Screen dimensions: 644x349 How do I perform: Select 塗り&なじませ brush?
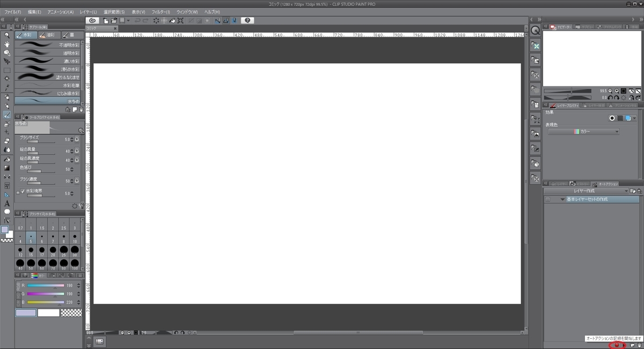point(48,77)
